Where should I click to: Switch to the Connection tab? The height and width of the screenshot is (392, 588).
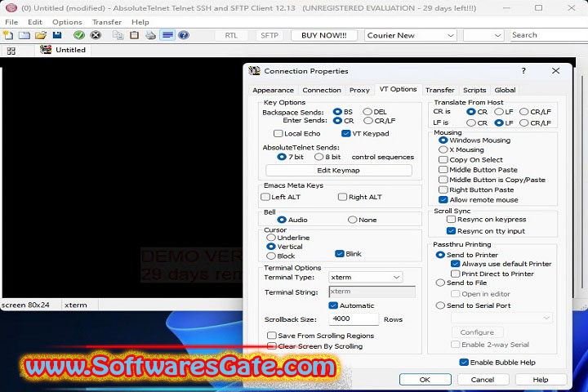tap(322, 90)
